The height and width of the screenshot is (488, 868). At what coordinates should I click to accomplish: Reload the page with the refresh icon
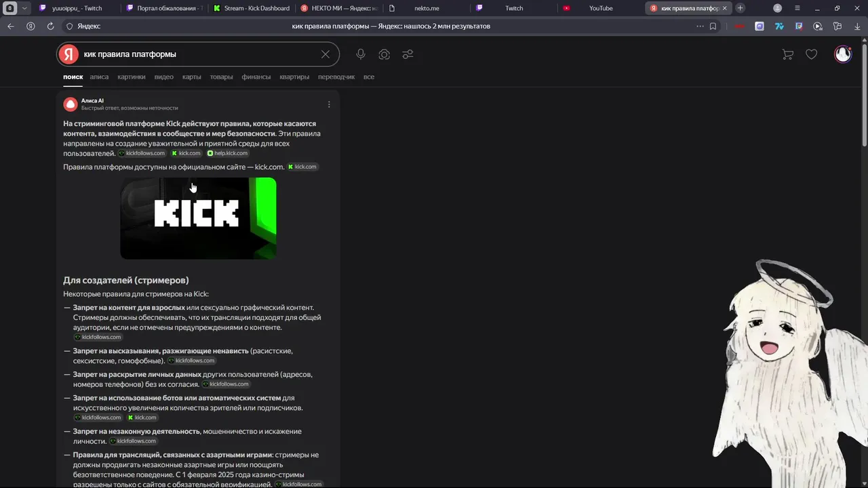50,26
